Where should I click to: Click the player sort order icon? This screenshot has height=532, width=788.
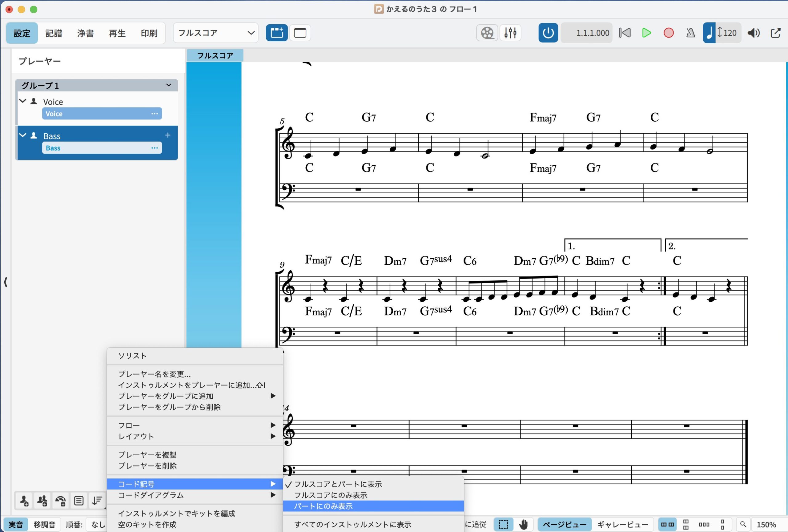click(x=97, y=501)
